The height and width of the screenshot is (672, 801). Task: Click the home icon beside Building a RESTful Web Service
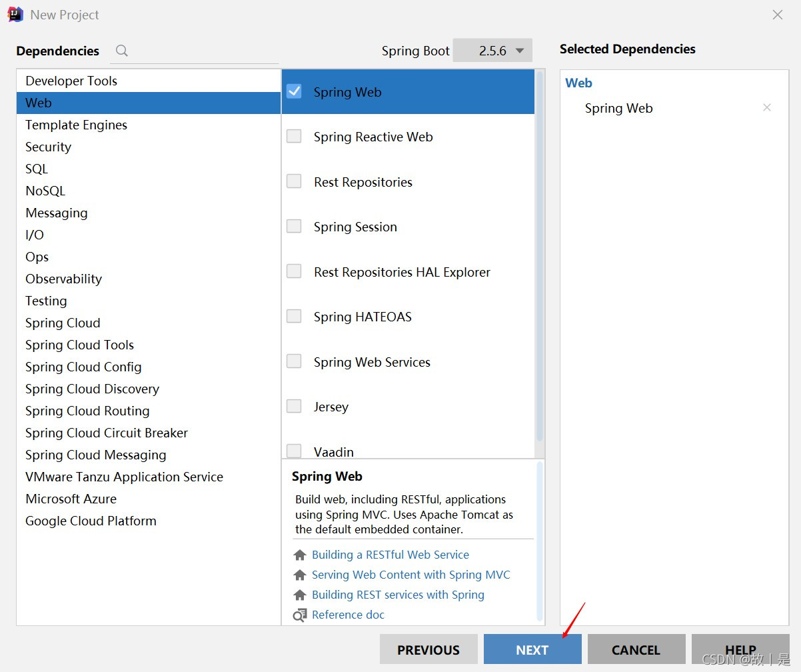pyautogui.click(x=300, y=555)
